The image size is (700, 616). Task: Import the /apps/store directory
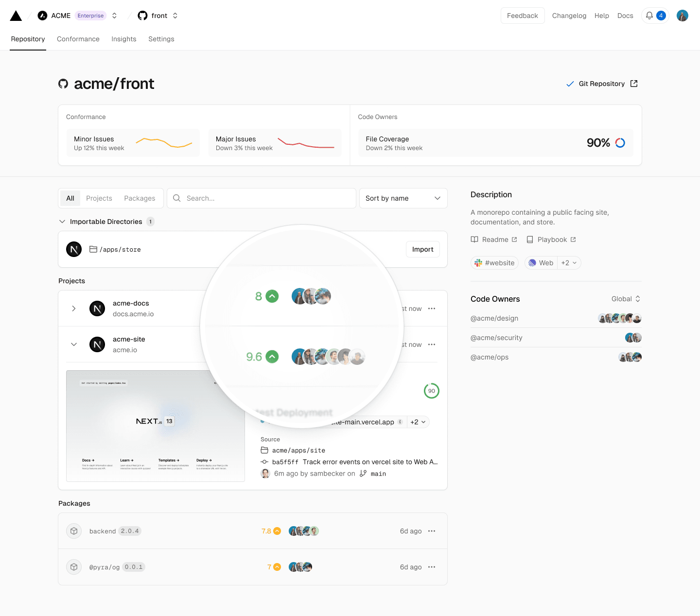[422, 249]
